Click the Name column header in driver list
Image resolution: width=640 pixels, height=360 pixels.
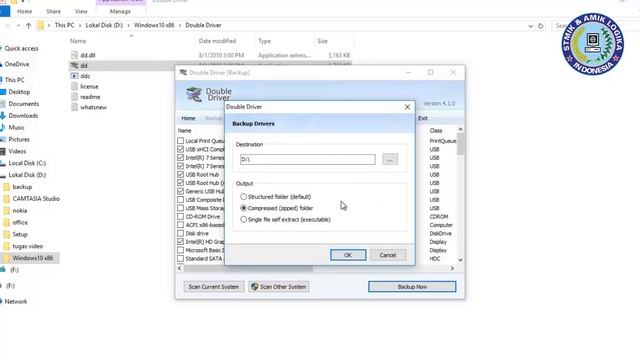184,131
